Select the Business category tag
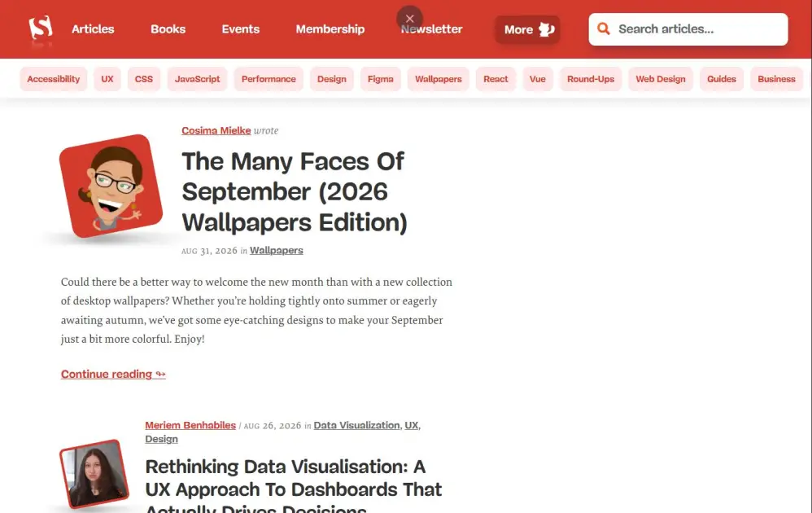The height and width of the screenshot is (513, 812). pyautogui.click(x=776, y=79)
